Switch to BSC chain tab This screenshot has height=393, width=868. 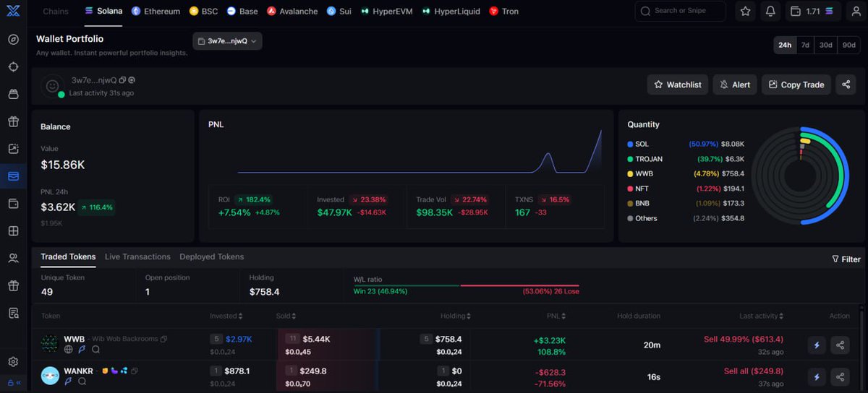203,12
